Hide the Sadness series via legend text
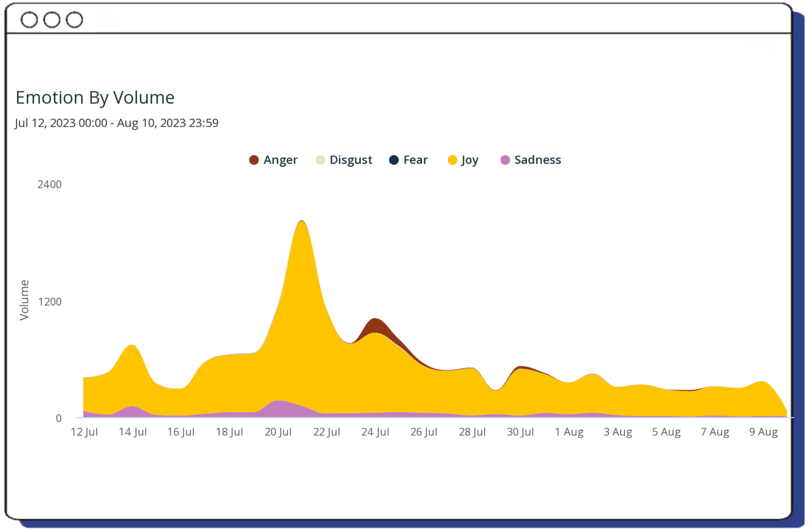Viewport: 809px width, 532px height. (538, 160)
